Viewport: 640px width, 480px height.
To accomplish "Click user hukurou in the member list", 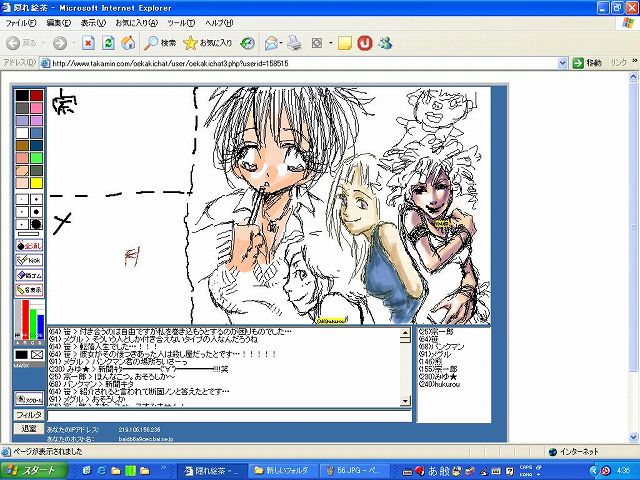I will (439, 384).
